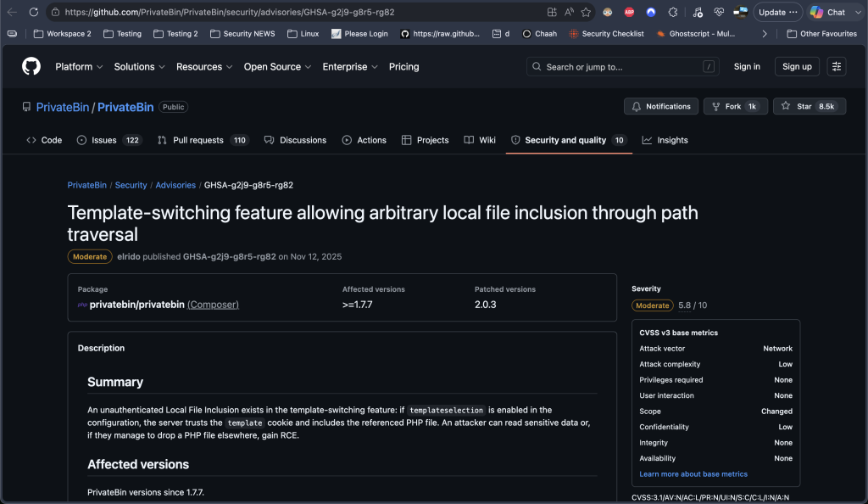Click the Star icon
This screenshot has width=868, height=504.
(786, 106)
